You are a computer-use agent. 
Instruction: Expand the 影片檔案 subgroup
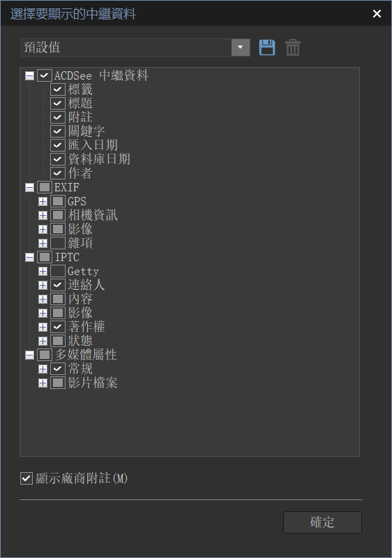coord(43,383)
